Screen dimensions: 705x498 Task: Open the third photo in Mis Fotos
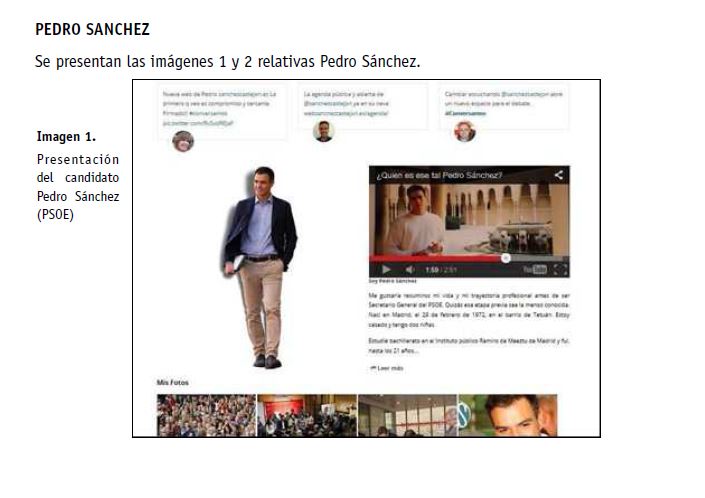pos(407,415)
